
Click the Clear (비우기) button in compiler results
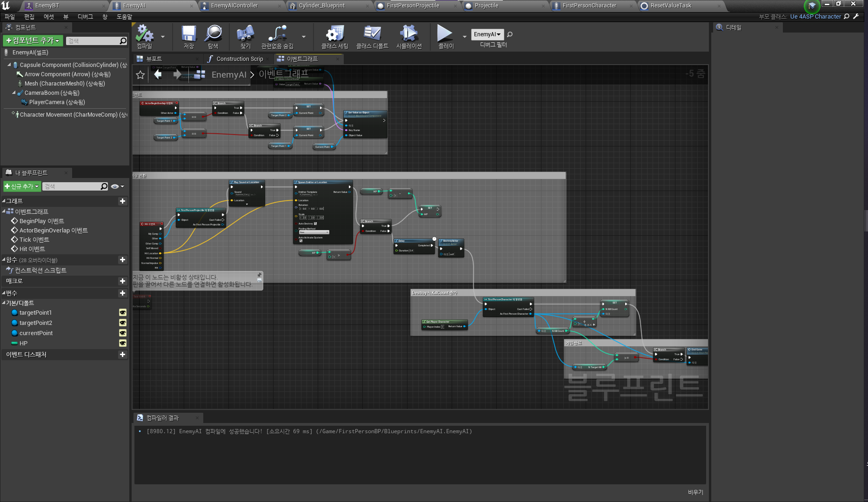pyautogui.click(x=695, y=492)
